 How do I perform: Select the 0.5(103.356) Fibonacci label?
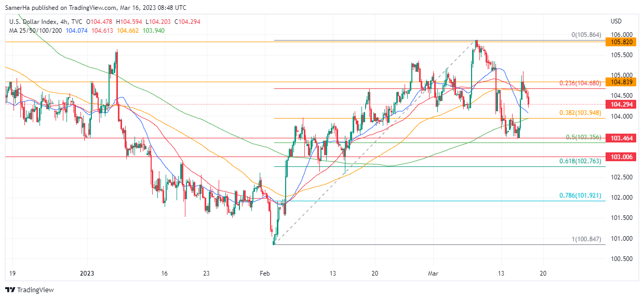point(583,137)
